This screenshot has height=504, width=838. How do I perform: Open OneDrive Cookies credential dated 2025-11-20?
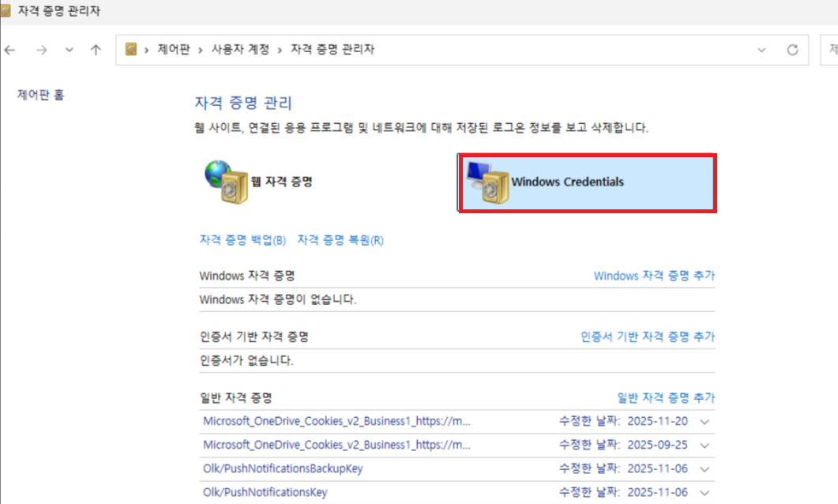(336, 421)
